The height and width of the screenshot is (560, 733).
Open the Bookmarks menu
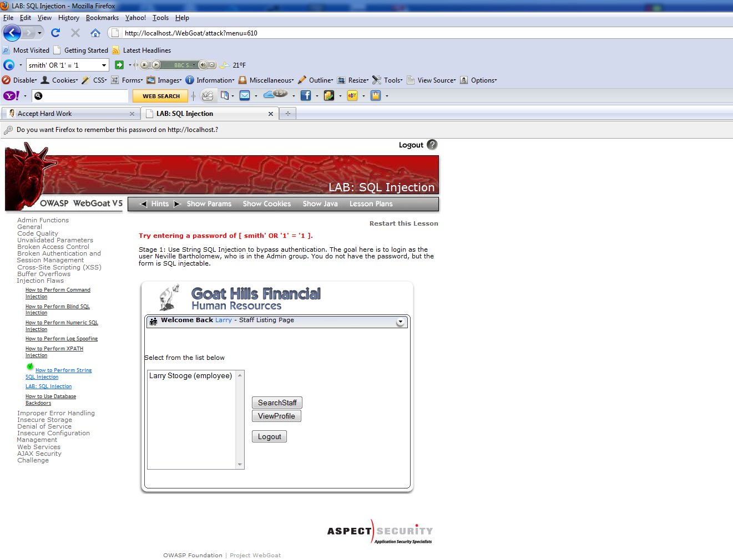102,18
